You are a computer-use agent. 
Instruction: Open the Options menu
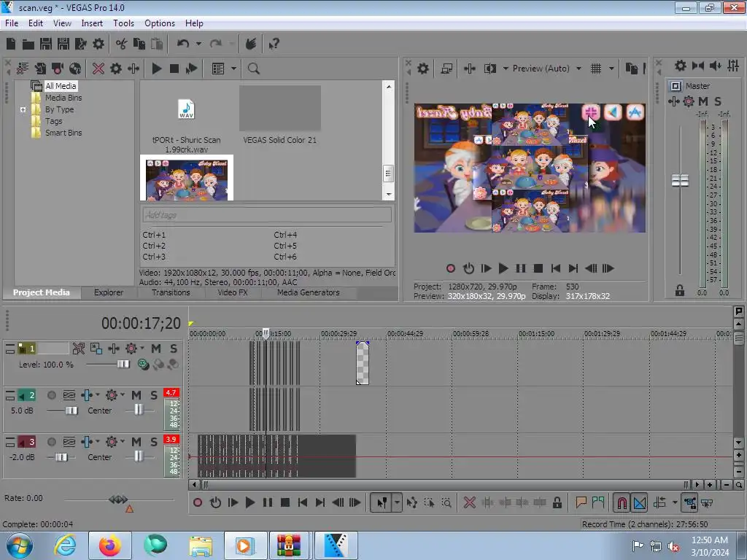(x=160, y=23)
